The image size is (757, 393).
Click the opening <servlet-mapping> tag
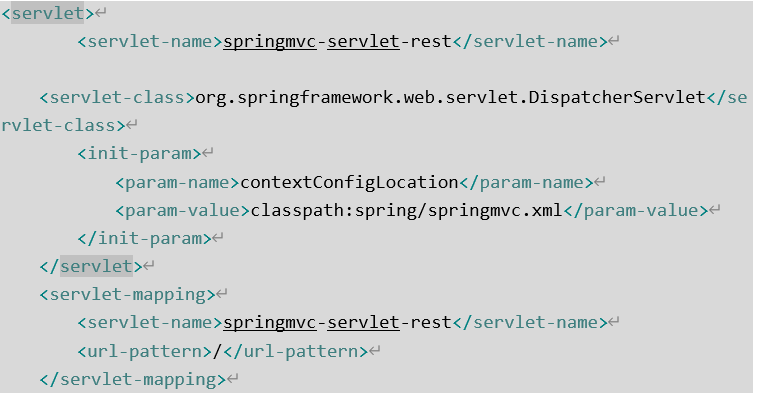(x=127, y=295)
